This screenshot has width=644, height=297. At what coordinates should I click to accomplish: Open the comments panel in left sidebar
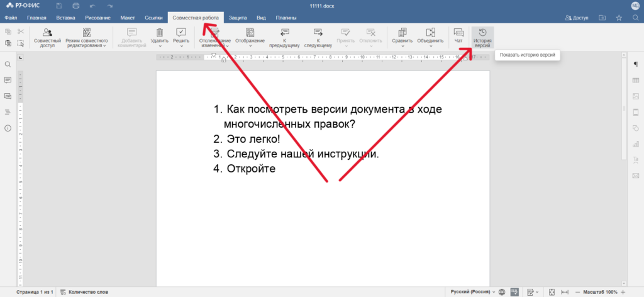click(8, 81)
